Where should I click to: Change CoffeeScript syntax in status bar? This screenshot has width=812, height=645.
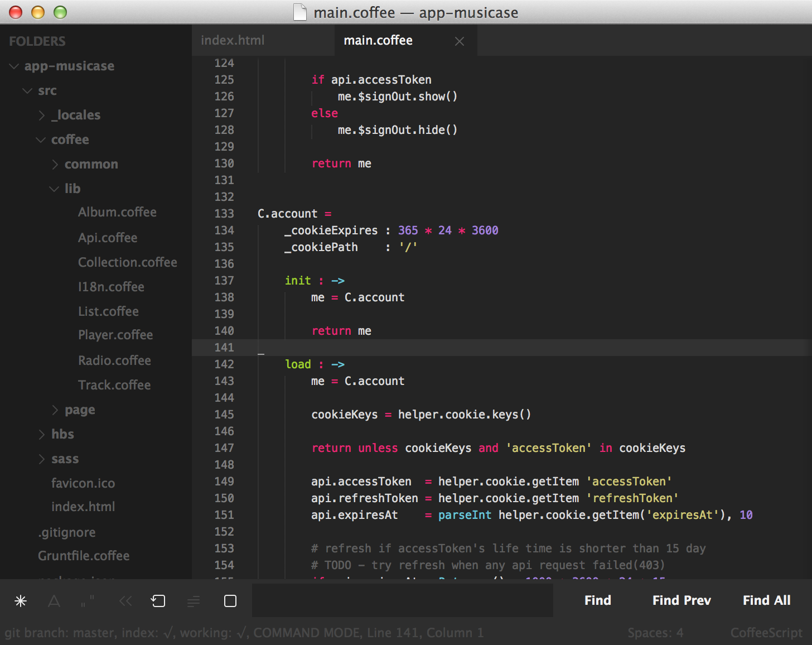pyautogui.click(x=766, y=633)
